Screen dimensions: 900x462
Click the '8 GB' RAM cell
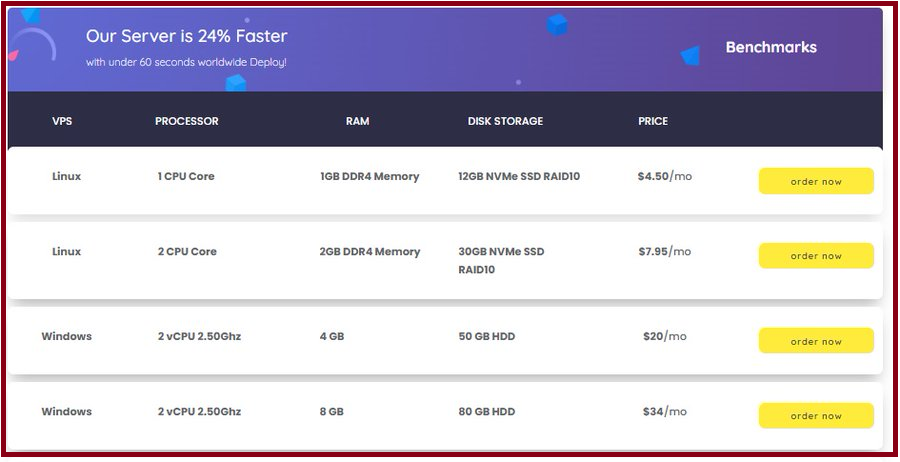click(x=332, y=411)
